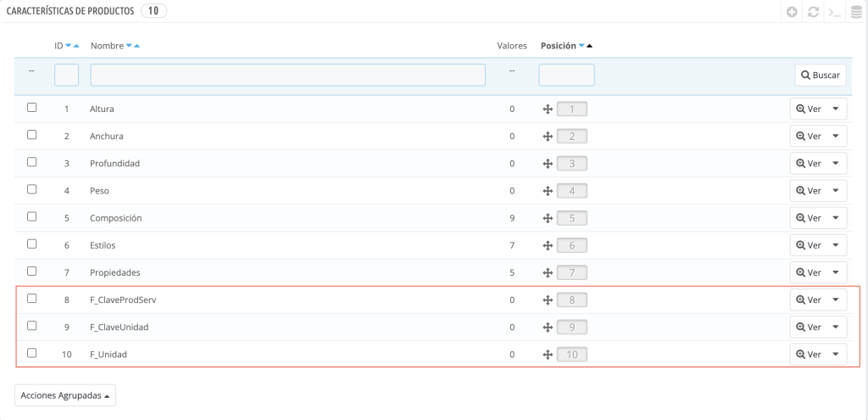Sort ID column descending arrow
The image size is (868, 420).
click(x=68, y=46)
